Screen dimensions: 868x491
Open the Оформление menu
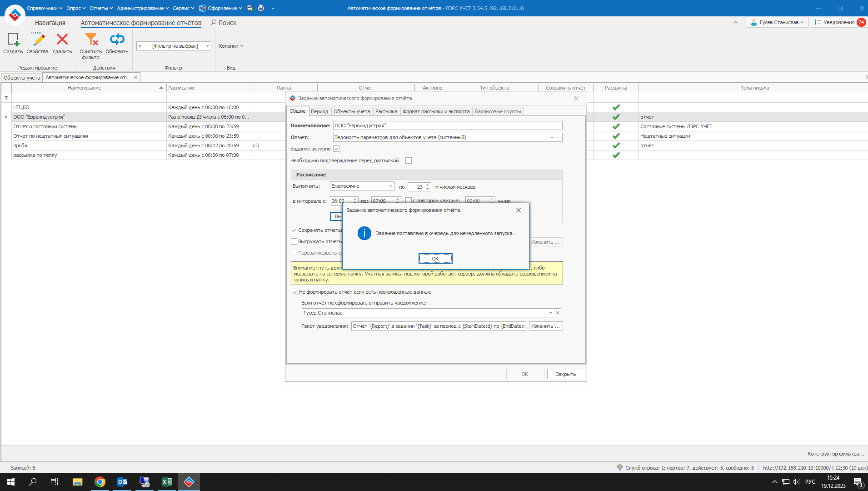pos(221,8)
